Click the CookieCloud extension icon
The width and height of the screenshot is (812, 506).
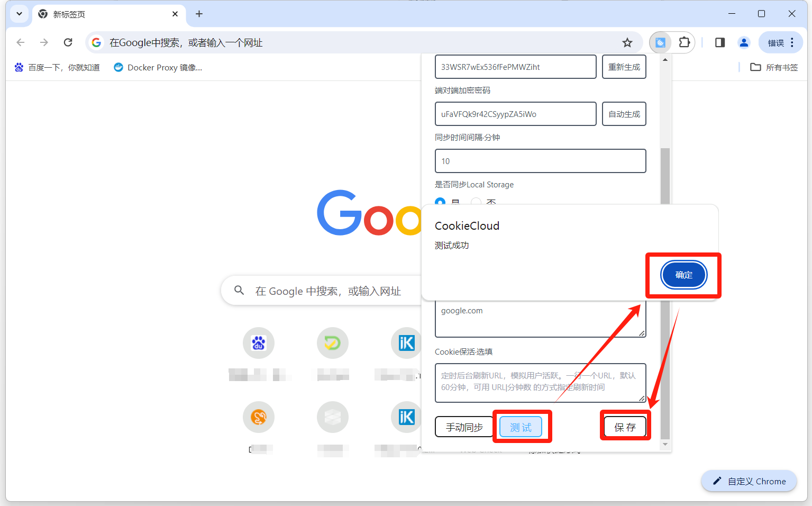pos(660,42)
